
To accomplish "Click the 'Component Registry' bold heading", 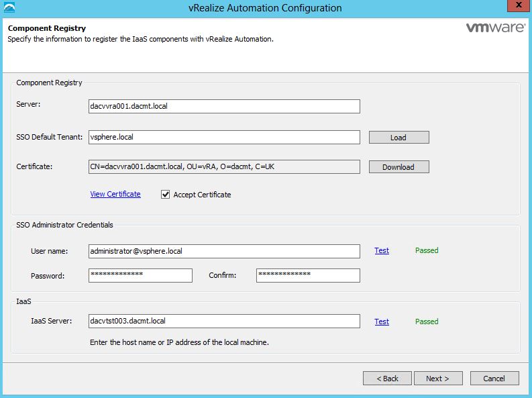I will tap(47, 28).
